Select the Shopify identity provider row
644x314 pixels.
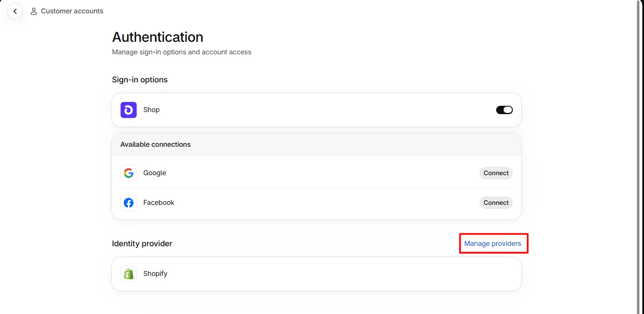click(x=317, y=274)
